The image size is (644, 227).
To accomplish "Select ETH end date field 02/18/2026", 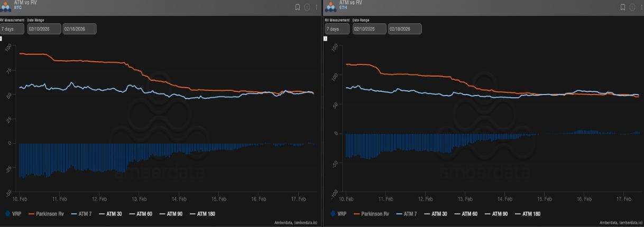I will tap(404, 29).
